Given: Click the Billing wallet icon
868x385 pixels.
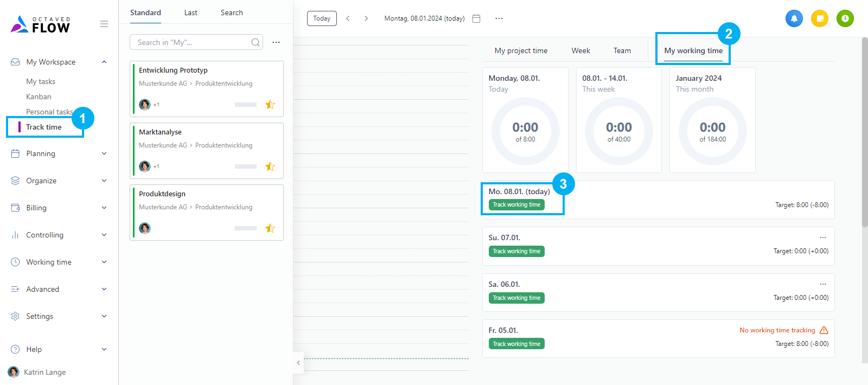Looking at the screenshot, I should 15,208.
